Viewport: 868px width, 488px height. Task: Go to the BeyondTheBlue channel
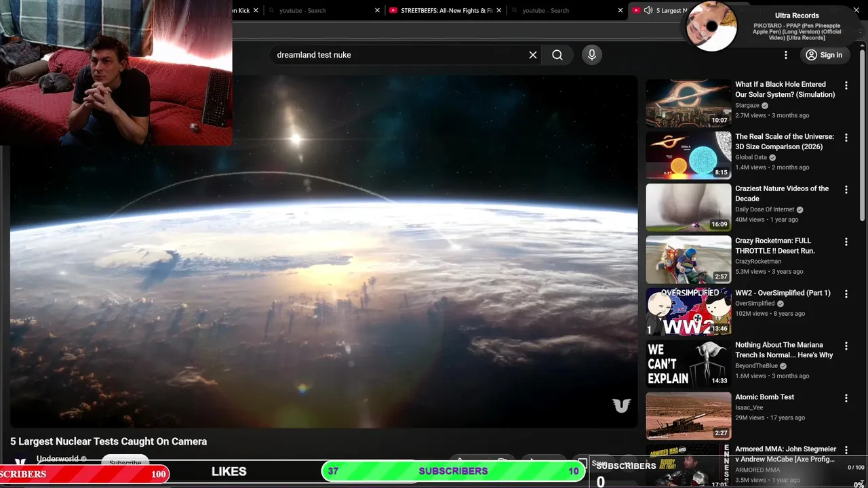pos(756,366)
